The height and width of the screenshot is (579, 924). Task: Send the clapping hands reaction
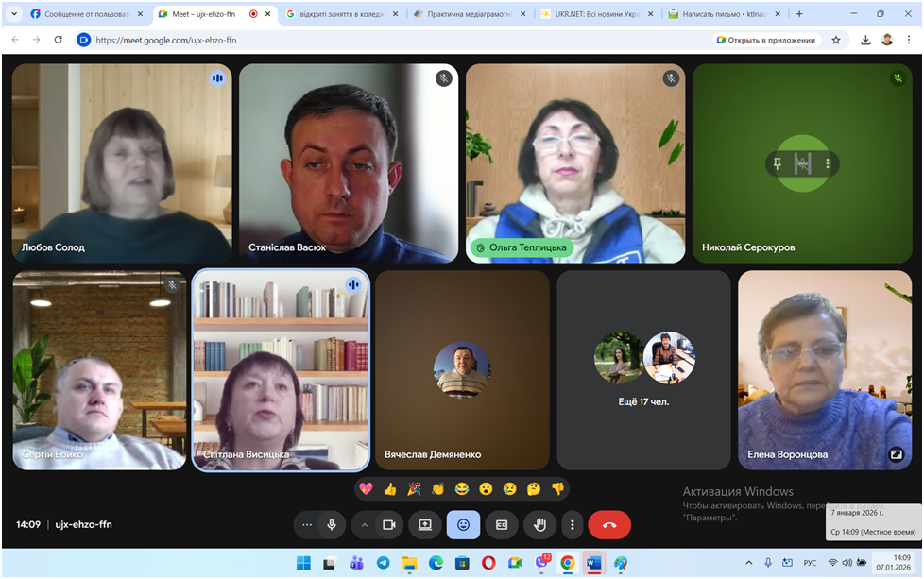438,488
